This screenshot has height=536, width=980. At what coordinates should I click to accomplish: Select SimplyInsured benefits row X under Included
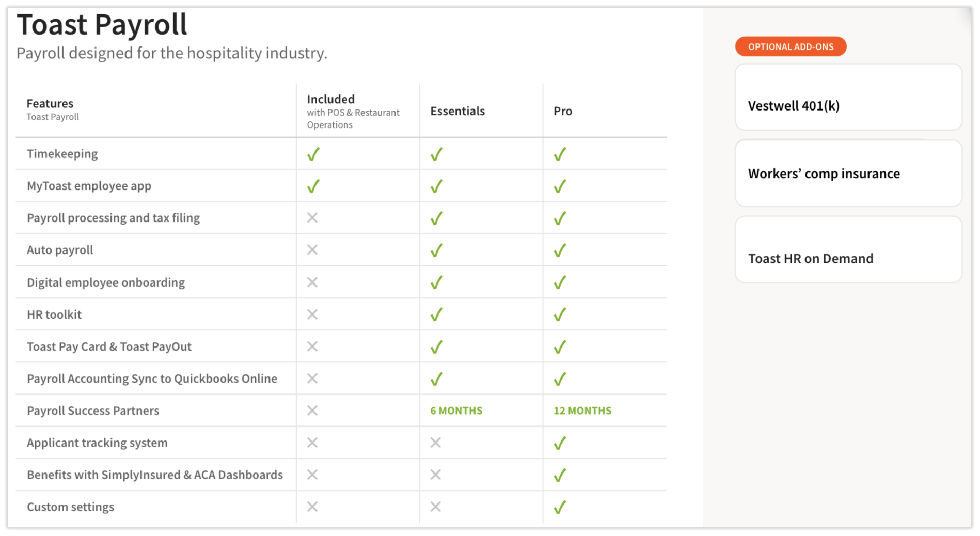pyautogui.click(x=312, y=475)
